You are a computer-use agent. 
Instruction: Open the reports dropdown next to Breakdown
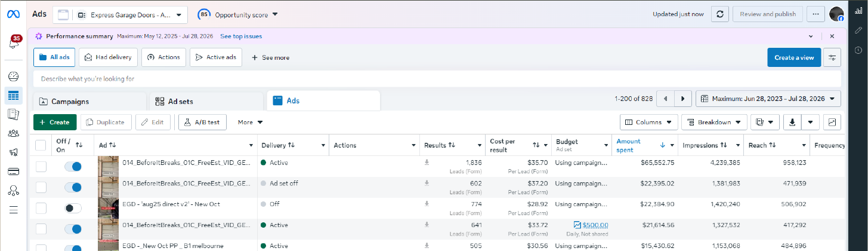coord(765,123)
